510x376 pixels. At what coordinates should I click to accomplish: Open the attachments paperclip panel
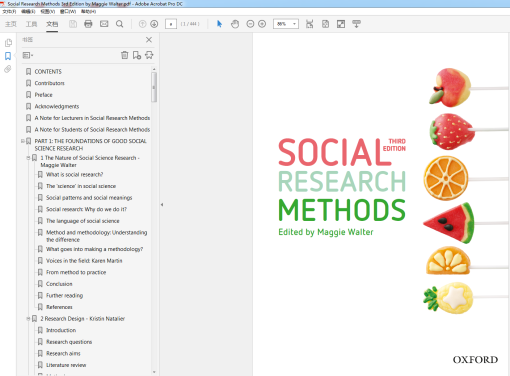click(x=8, y=69)
